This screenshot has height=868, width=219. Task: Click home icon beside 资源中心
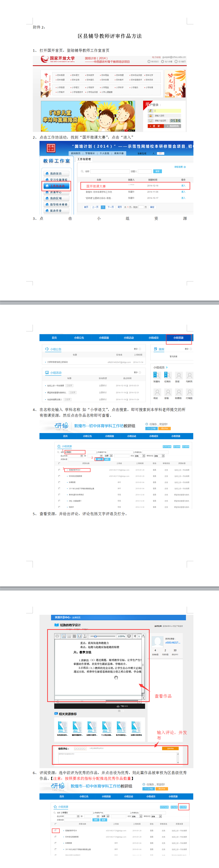pyautogui.click(x=47, y=192)
